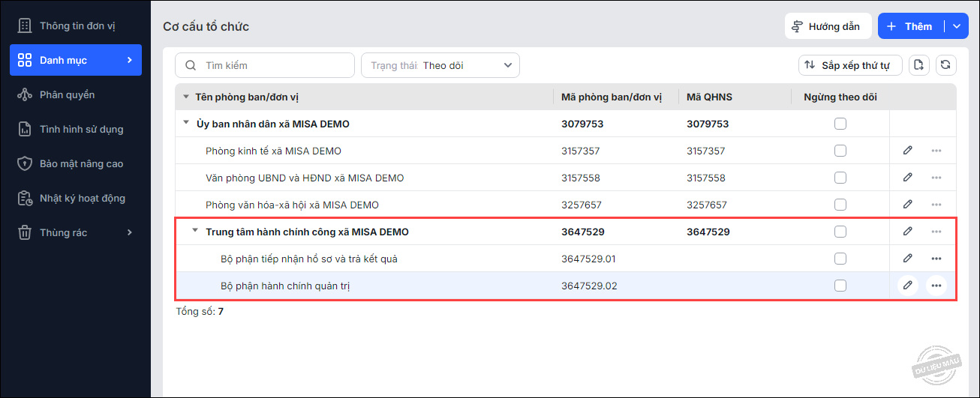This screenshot has width=980, height=398.
Task: Check Ngừng theo dõi for Ủy ban nhân dân xã
Action: pyautogui.click(x=840, y=124)
